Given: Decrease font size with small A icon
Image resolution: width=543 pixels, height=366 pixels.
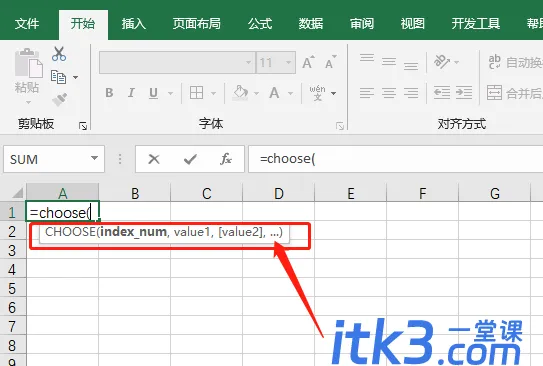Looking at the screenshot, I should [x=330, y=62].
